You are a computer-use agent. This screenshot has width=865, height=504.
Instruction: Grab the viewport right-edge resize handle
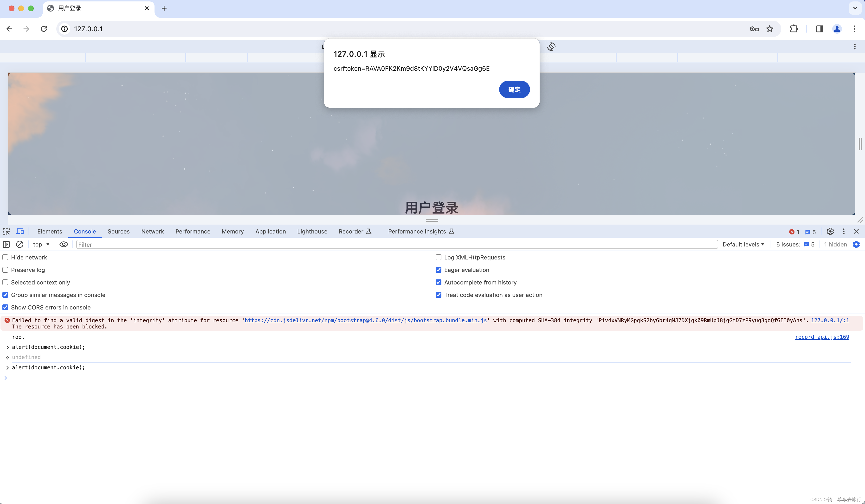[860, 144]
